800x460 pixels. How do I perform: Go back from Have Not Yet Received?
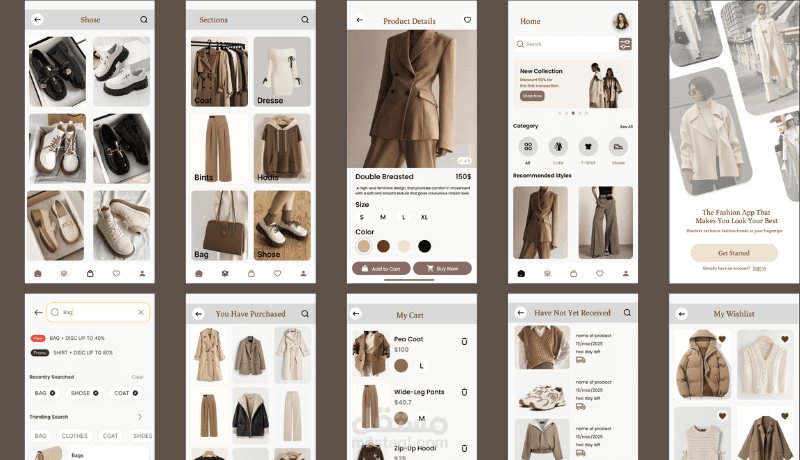(x=520, y=312)
